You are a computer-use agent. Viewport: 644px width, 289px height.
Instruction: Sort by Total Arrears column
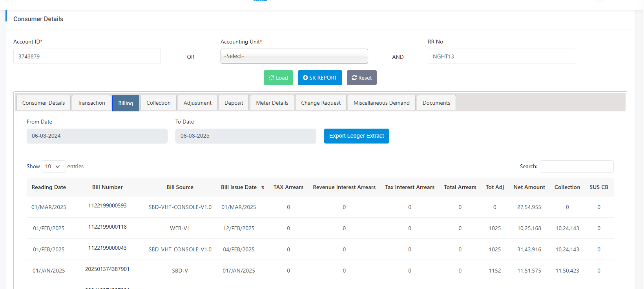coord(460,187)
